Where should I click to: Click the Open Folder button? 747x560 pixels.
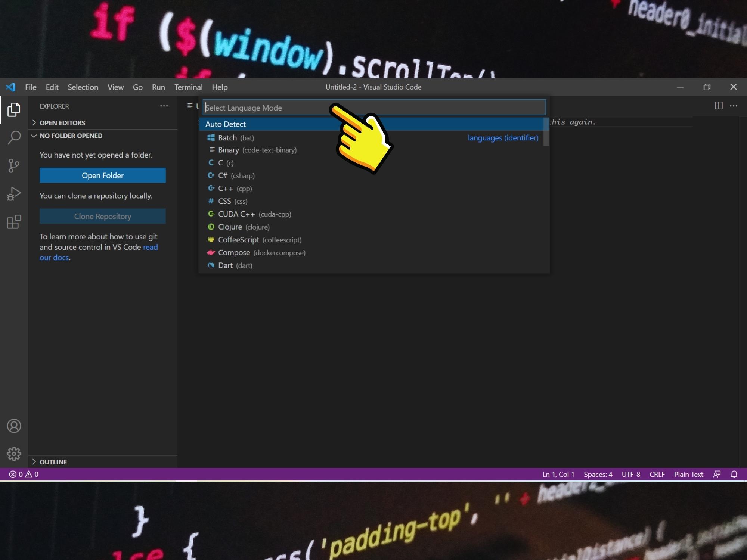click(103, 175)
